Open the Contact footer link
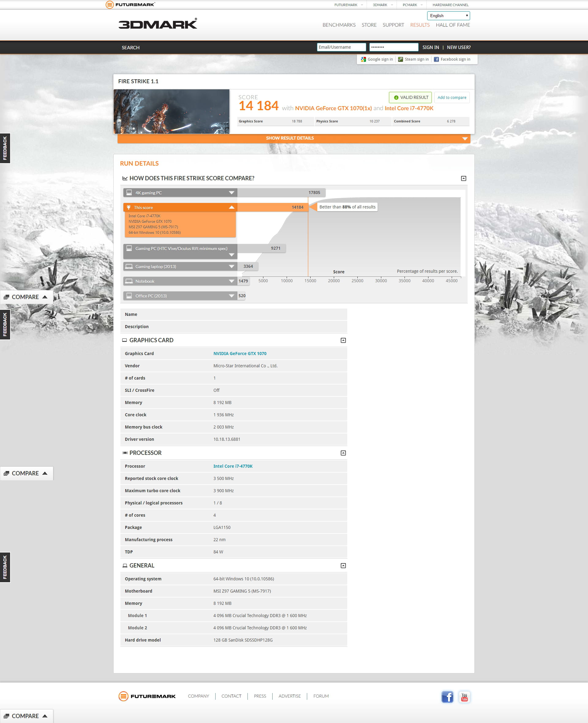The height and width of the screenshot is (723, 588). pos(231,696)
